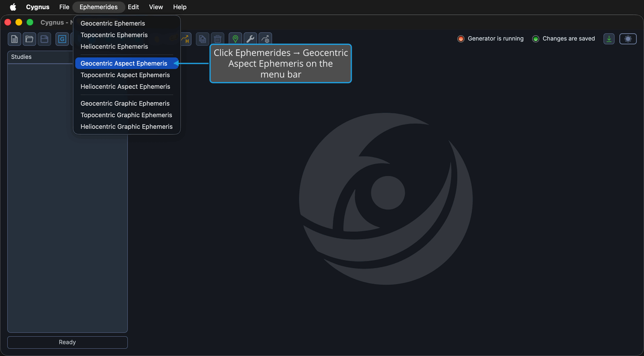Open the File menu
The height and width of the screenshot is (356, 644).
(x=64, y=7)
